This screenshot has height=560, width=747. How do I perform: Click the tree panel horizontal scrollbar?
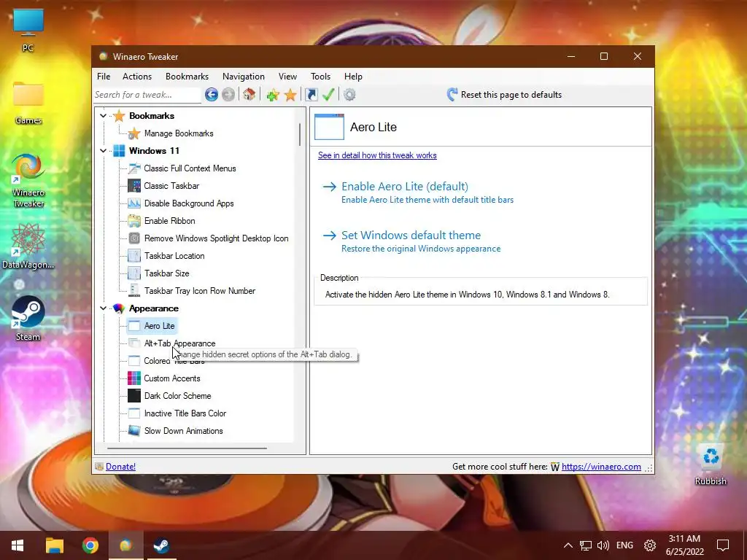[187, 448]
